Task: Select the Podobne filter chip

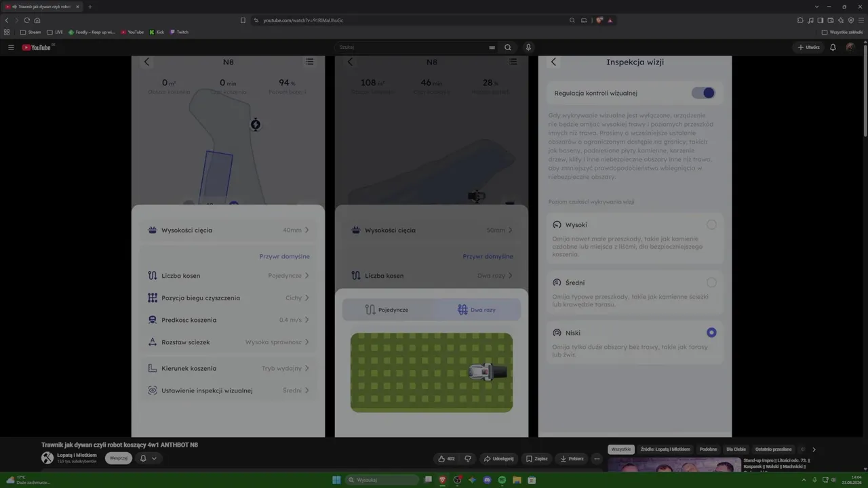Action: point(708,449)
